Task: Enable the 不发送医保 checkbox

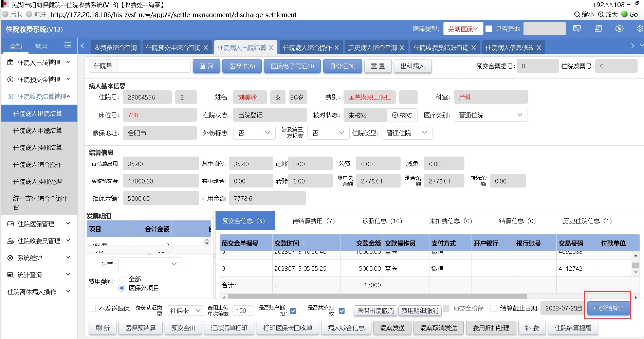Action: (92, 308)
